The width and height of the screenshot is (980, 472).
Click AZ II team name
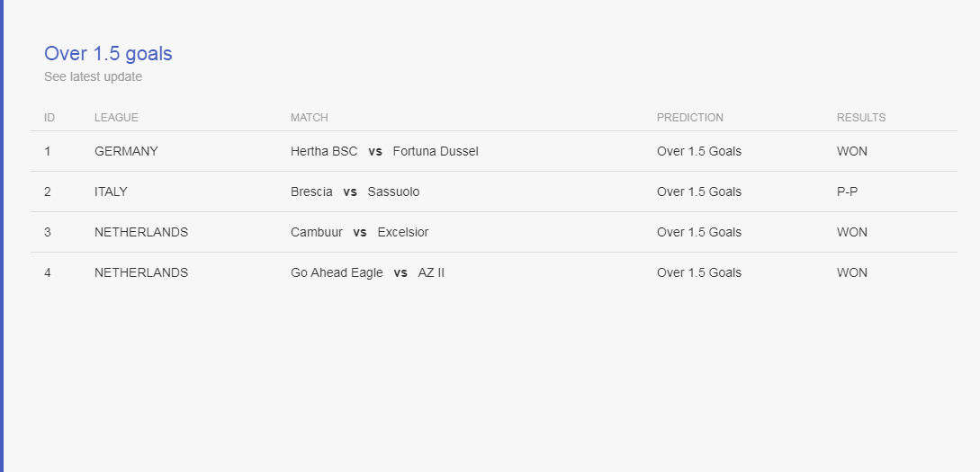[x=431, y=272]
